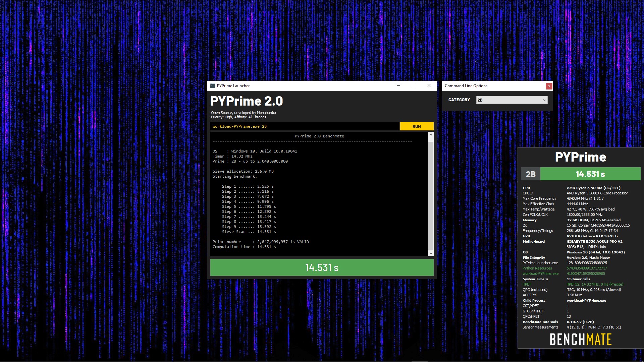Viewport: 644px width, 362px height.
Task: Click the PYPrime 2.0 heading
Action: [247, 101]
